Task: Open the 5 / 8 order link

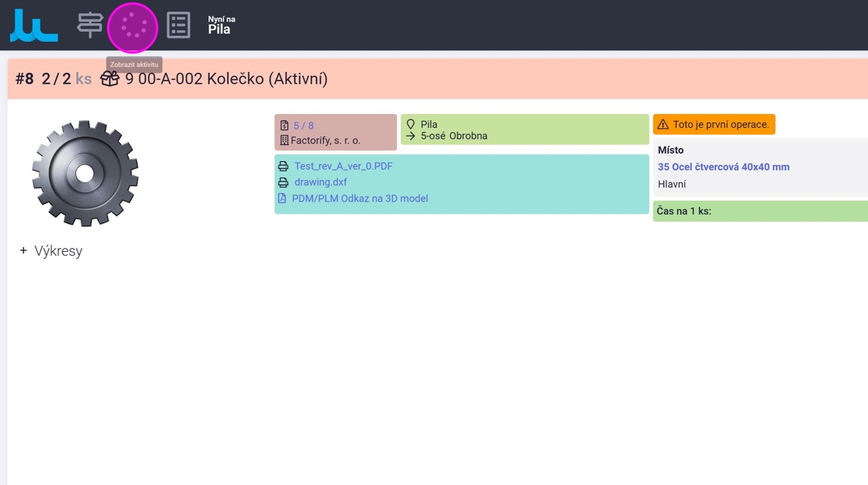Action: [x=303, y=126]
